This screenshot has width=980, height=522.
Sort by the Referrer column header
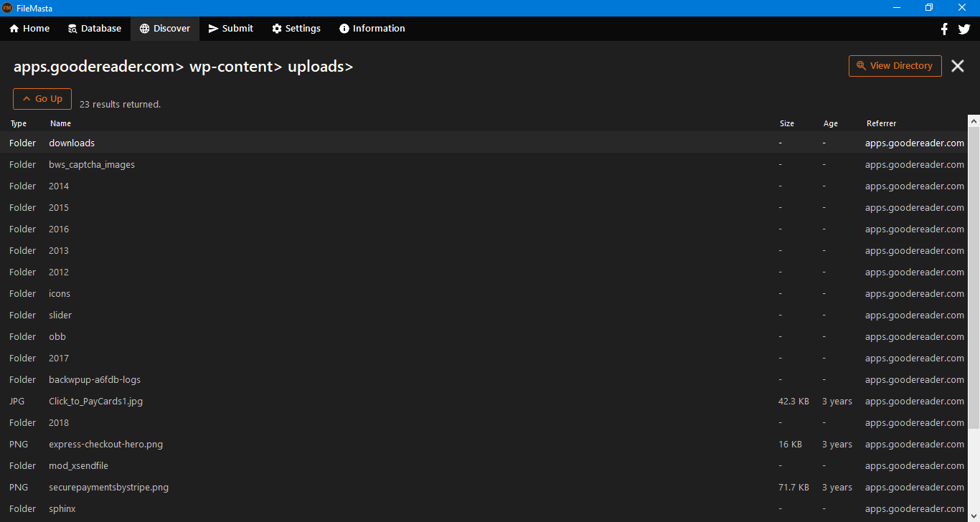click(x=881, y=123)
